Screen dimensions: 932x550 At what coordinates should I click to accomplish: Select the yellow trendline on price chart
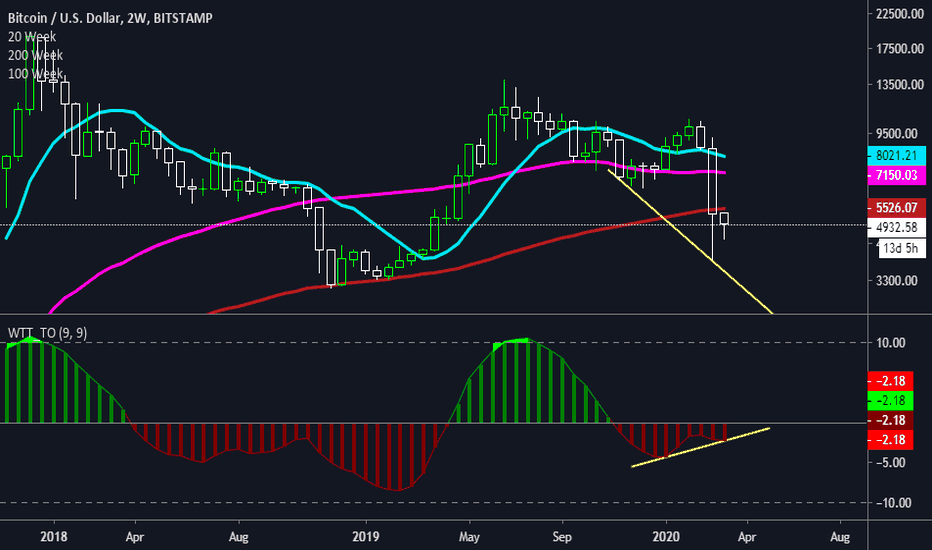[x=689, y=241]
